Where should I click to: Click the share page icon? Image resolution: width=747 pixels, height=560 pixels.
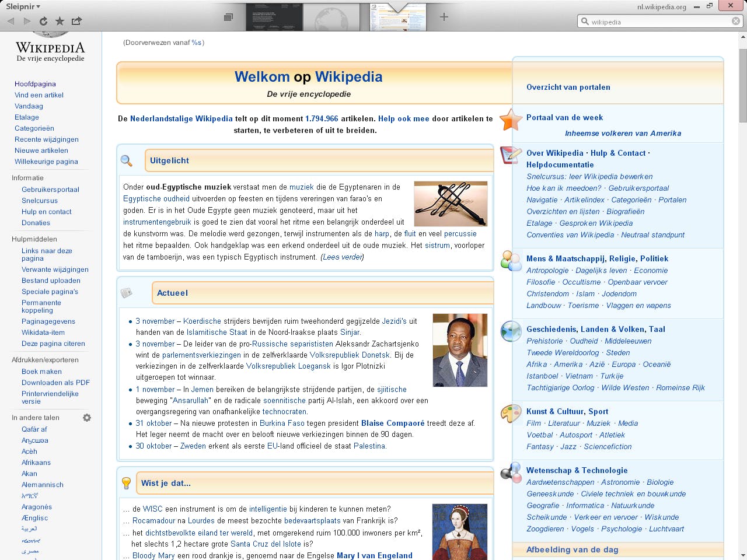(76, 21)
